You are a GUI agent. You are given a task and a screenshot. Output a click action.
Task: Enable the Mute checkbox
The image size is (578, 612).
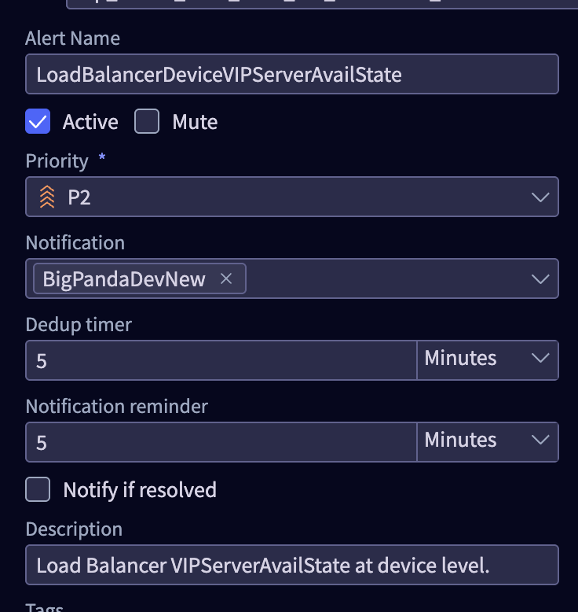tap(147, 121)
